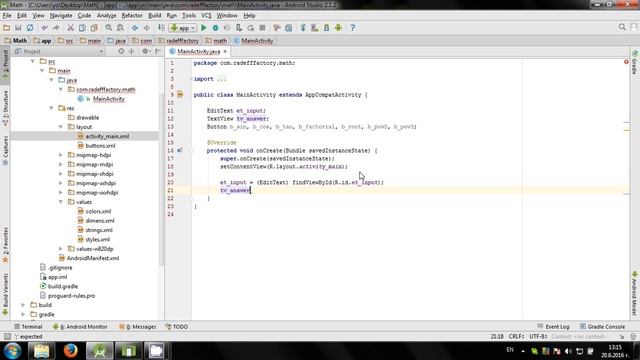The width and height of the screenshot is (640, 360).
Task: Click the Undo arrow icon
Action: tap(44, 28)
